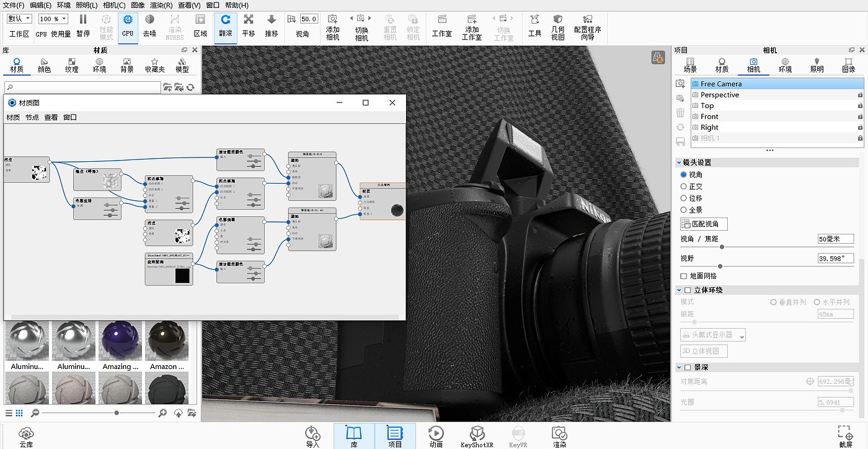
Task: Enable the 景深 depth of field checkbox
Action: pos(688,367)
